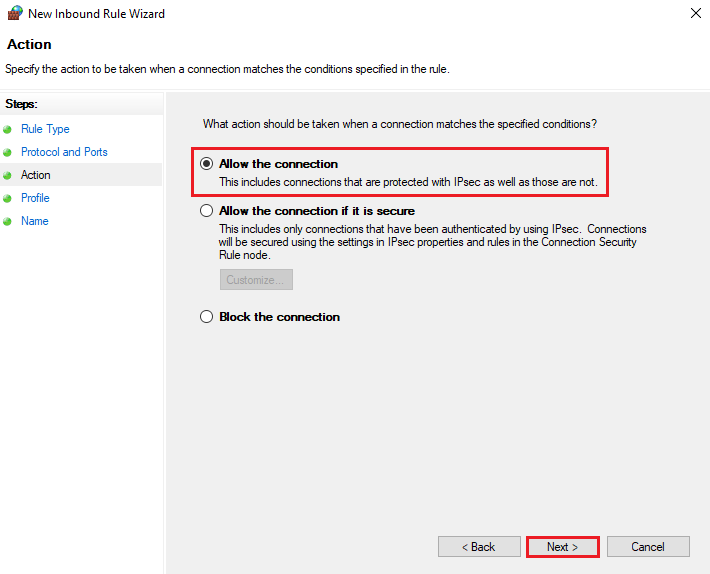Close the New Inbound Rule Wizard window
The width and height of the screenshot is (710, 574).
point(695,14)
